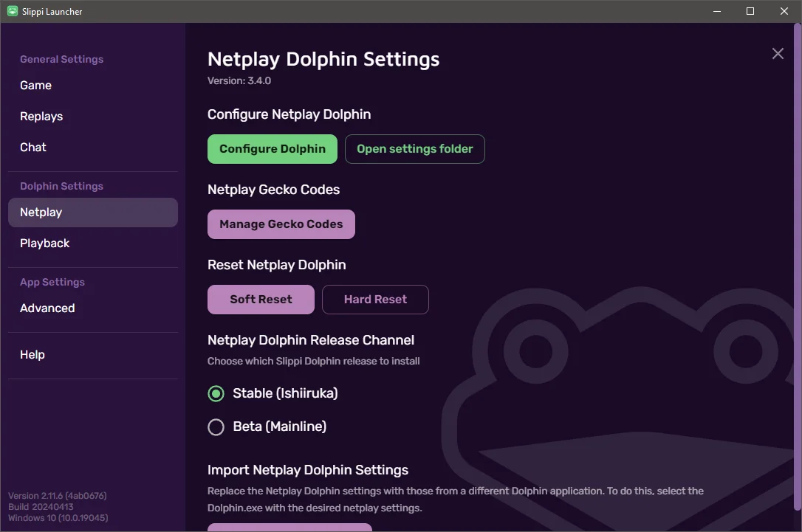This screenshot has width=802, height=532.
Task: Select the Beta (Mainline) release channel
Action: [216, 426]
